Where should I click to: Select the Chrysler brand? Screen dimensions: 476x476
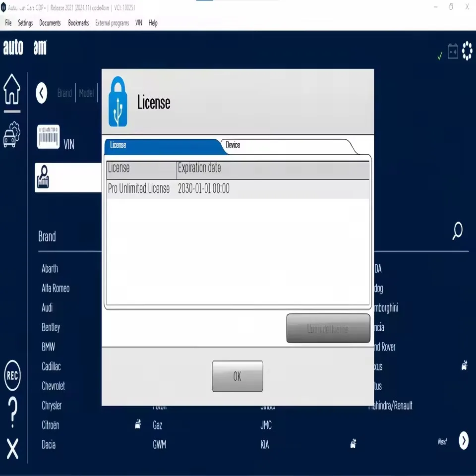click(x=52, y=406)
